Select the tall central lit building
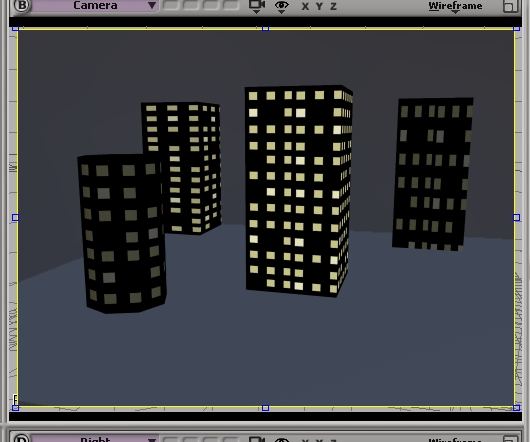The image size is (530, 442). coord(298,191)
